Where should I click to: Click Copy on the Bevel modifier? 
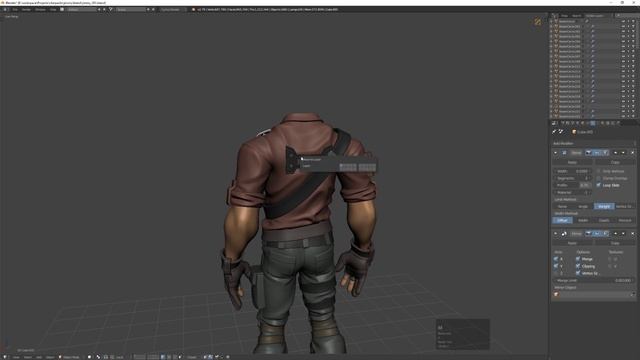coord(615,162)
